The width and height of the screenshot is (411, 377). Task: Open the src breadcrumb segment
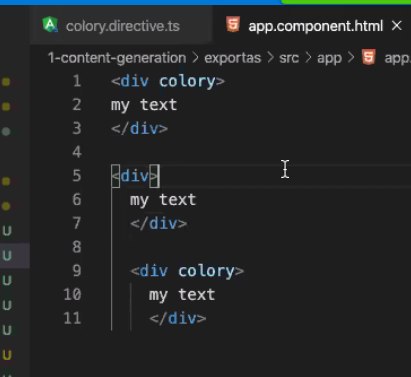[x=289, y=58]
